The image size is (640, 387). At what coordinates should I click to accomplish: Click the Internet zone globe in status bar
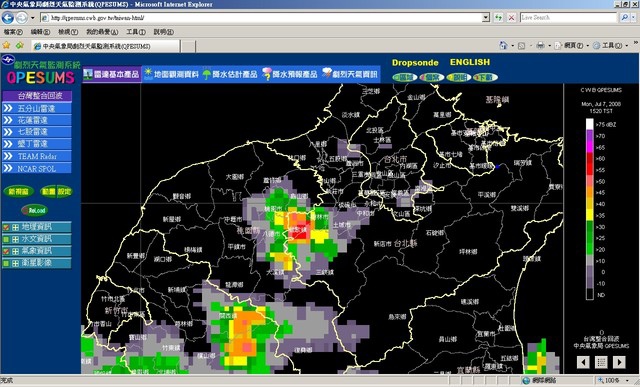coord(526,380)
